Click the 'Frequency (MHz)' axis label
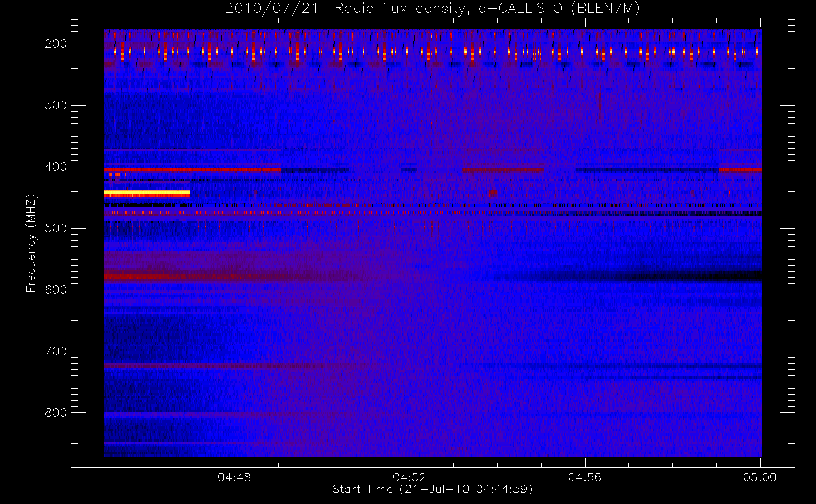Screen dimensions: 816x504 [x=31, y=243]
